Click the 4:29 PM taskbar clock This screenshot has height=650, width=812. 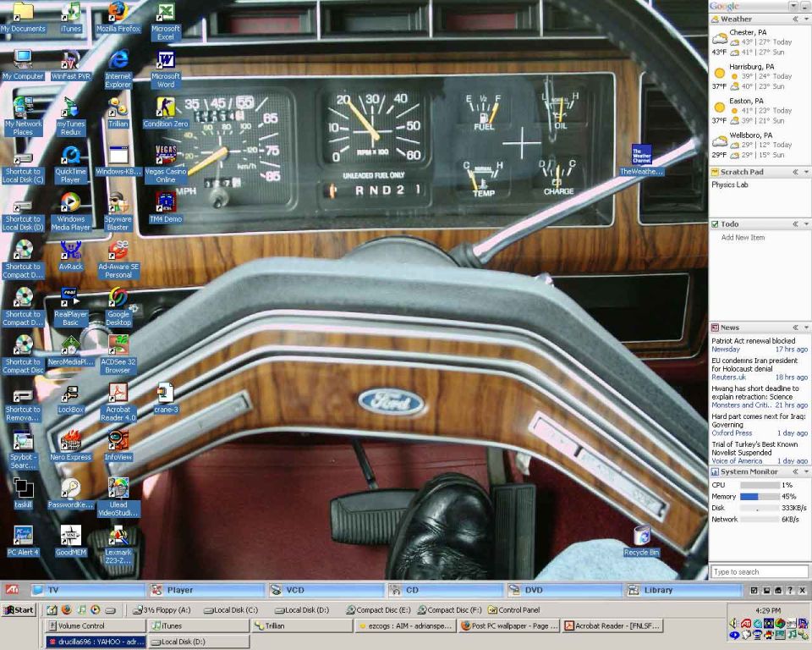click(768, 610)
